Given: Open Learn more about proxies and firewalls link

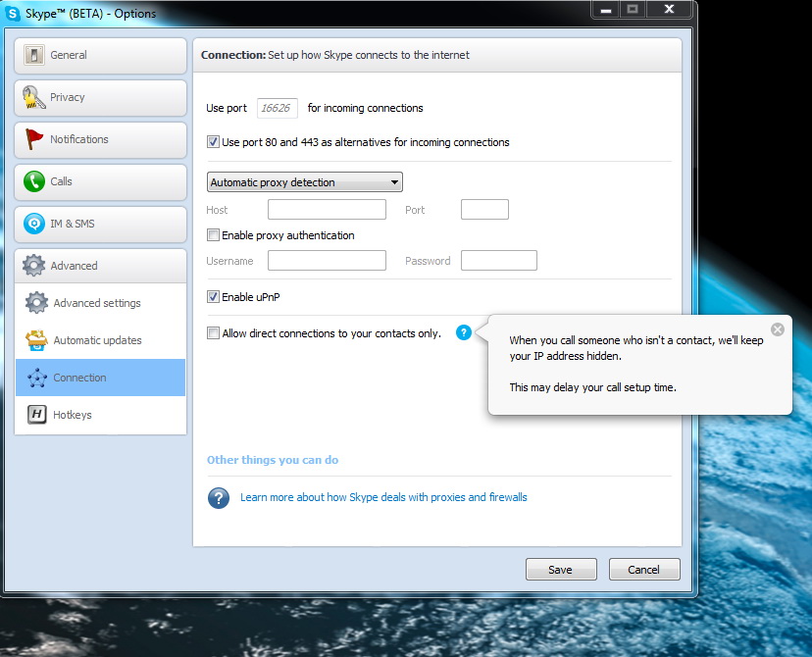Looking at the screenshot, I should coord(383,497).
